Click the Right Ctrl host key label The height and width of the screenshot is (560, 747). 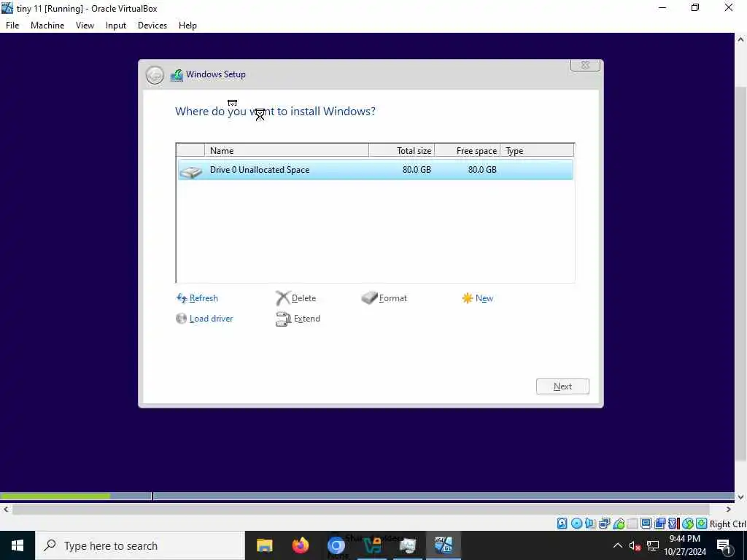click(x=728, y=524)
